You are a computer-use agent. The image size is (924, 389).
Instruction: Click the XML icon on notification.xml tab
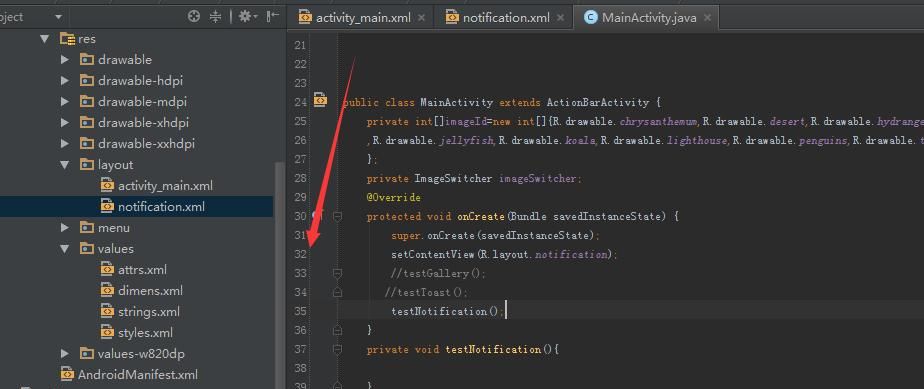pos(451,18)
